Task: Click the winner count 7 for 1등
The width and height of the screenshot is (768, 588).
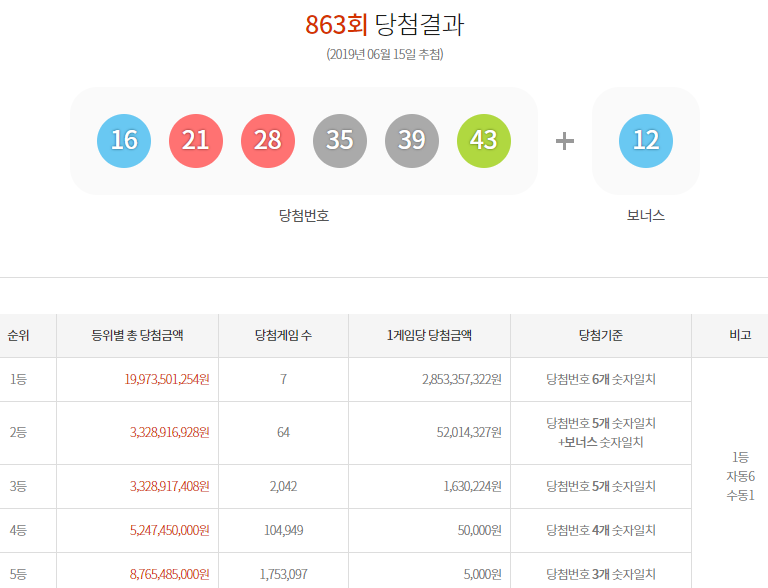Action: [x=284, y=379]
